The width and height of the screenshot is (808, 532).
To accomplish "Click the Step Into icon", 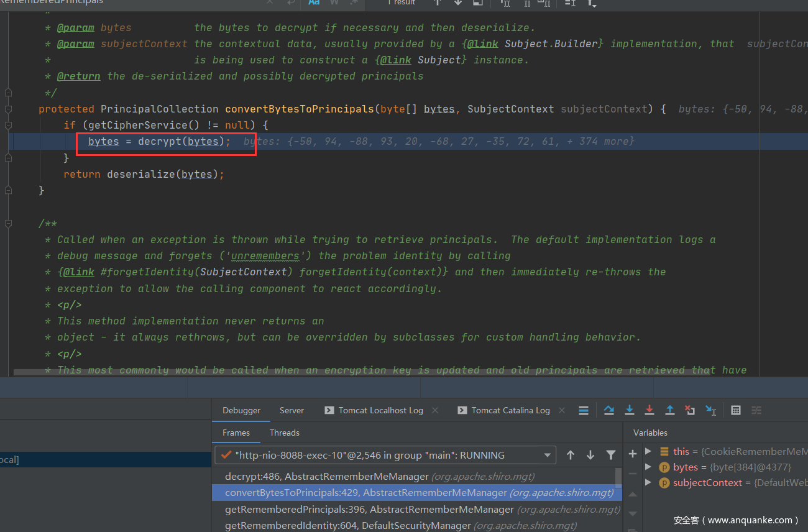I will click(x=630, y=410).
